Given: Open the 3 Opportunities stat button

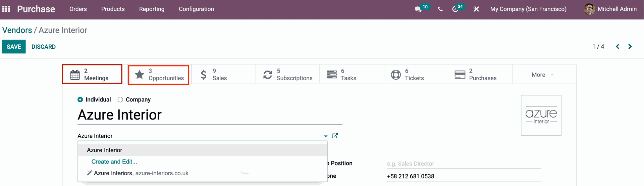Looking at the screenshot, I should click(x=159, y=75).
